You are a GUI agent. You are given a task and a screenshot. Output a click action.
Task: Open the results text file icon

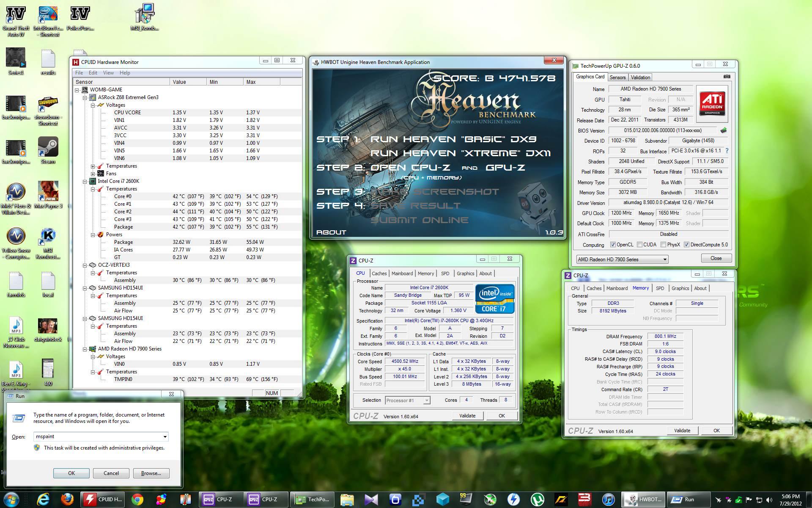[48, 62]
